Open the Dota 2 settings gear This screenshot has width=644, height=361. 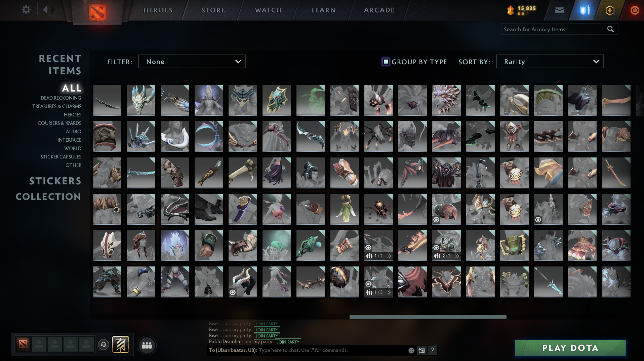pyautogui.click(x=26, y=10)
